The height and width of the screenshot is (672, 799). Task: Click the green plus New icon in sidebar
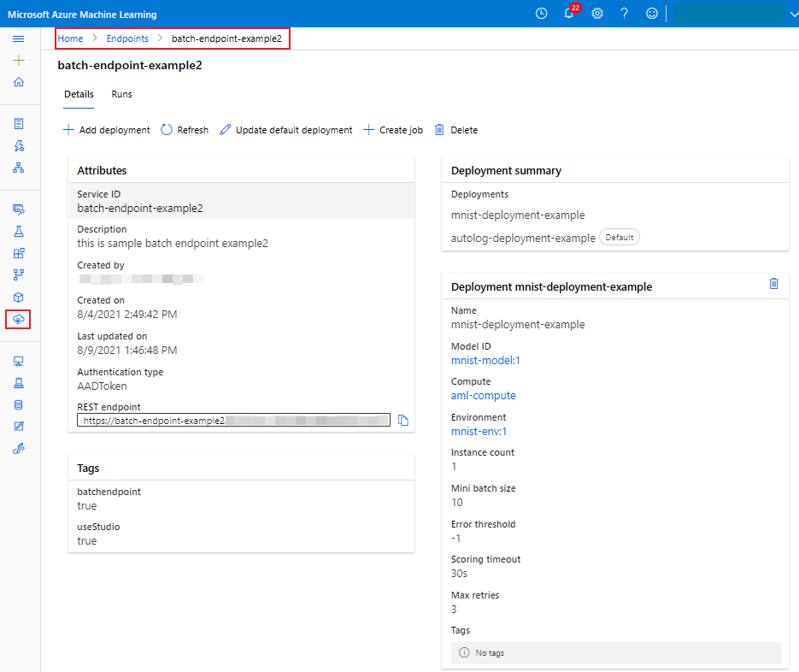click(18, 60)
